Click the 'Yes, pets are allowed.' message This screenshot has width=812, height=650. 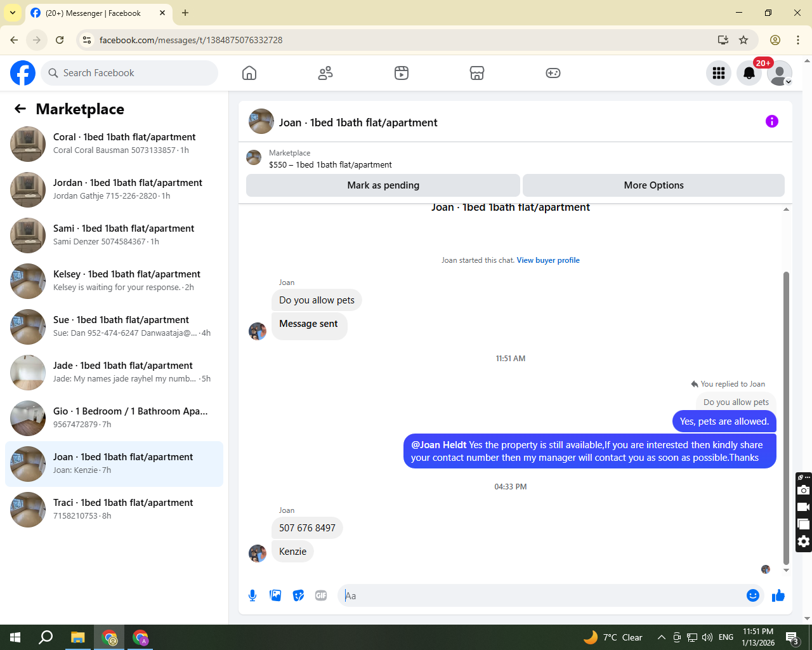click(724, 421)
